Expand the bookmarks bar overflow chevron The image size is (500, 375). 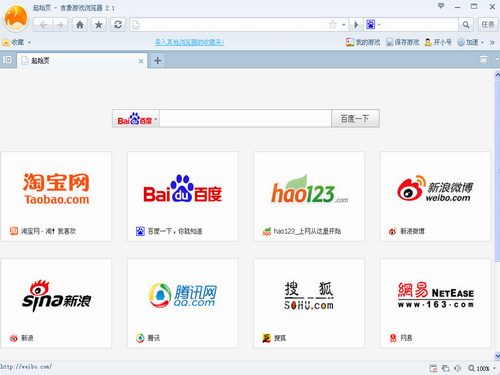(492, 43)
